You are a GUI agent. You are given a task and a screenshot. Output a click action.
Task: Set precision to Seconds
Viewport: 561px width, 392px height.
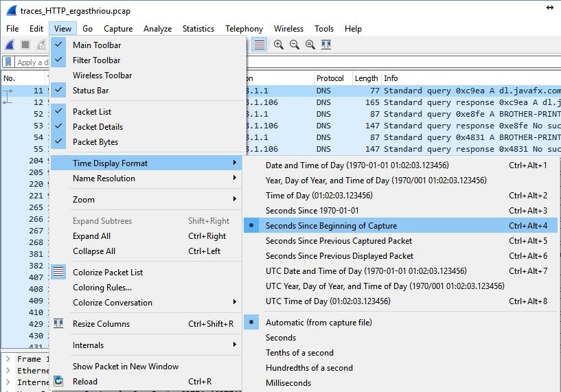click(400, 338)
